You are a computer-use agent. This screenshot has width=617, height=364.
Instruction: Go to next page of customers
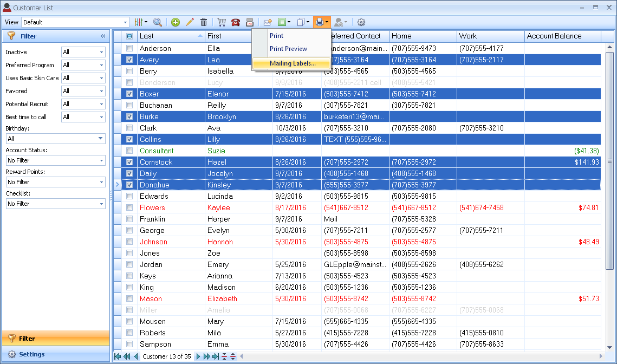[x=206, y=356]
